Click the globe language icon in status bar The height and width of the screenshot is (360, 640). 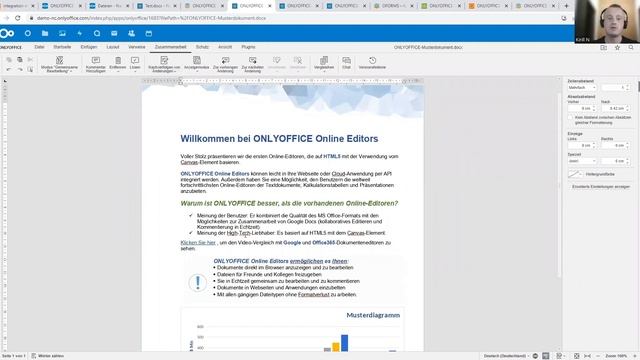(x=535, y=356)
